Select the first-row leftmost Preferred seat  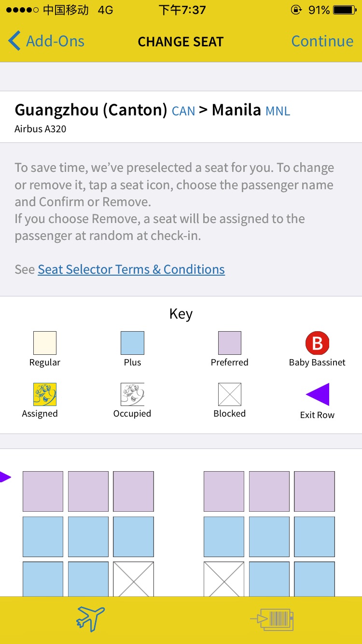[43, 491]
